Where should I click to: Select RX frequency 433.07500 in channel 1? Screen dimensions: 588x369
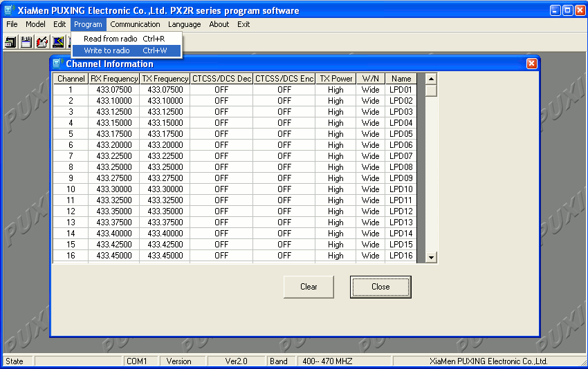[x=114, y=90]
